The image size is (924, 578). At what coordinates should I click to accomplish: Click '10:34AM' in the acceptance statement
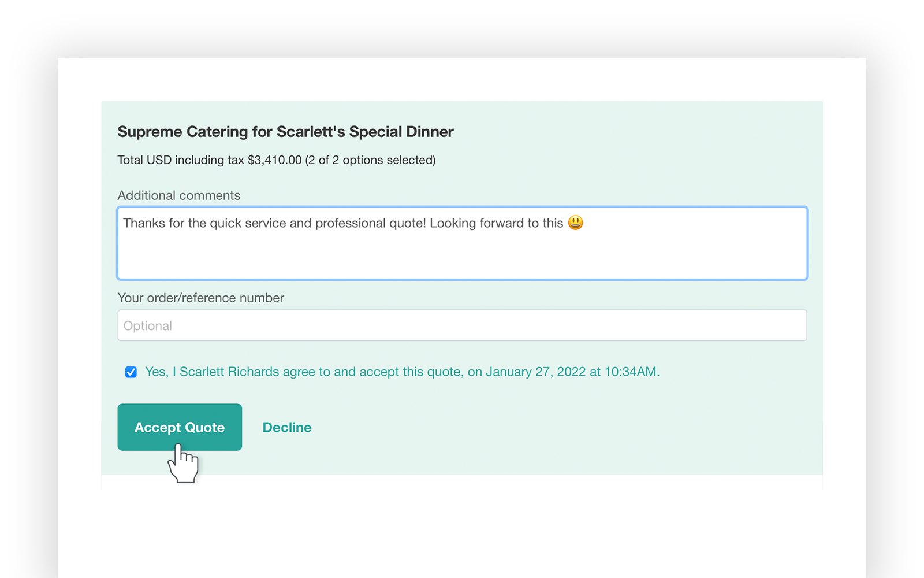pos(630,372)
